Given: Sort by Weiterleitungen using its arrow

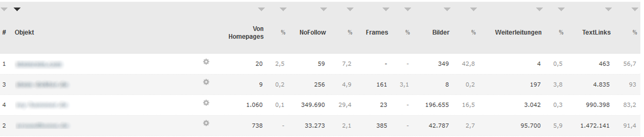Looking at the screenshot, I should (x=539, y=9).
